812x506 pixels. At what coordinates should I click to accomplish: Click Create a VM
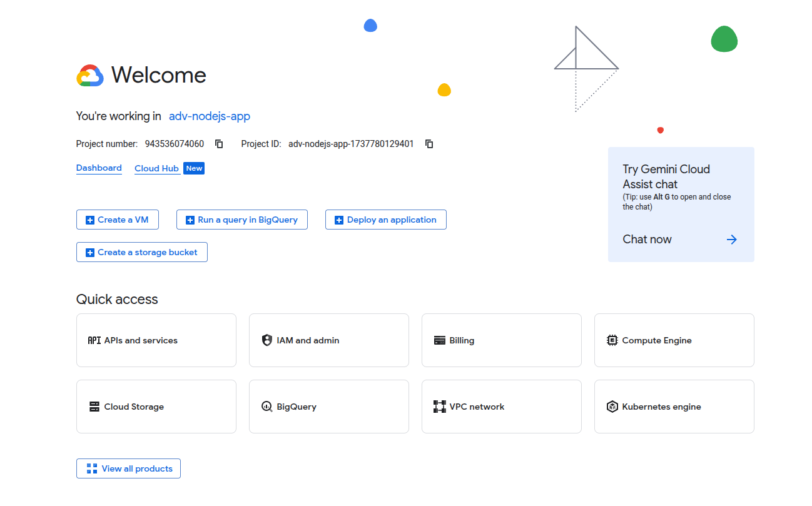117,220
